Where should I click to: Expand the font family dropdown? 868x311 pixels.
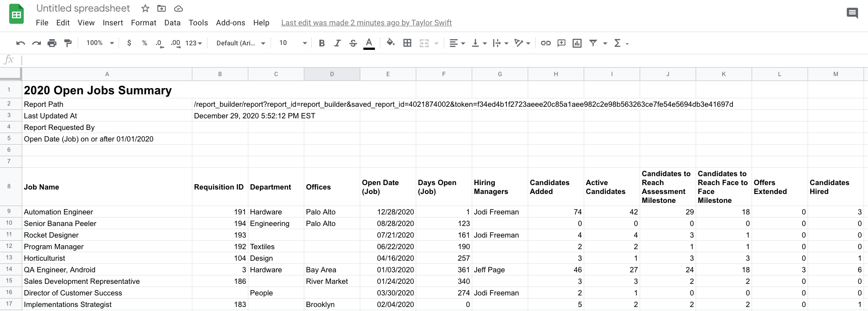coord(240,43)
